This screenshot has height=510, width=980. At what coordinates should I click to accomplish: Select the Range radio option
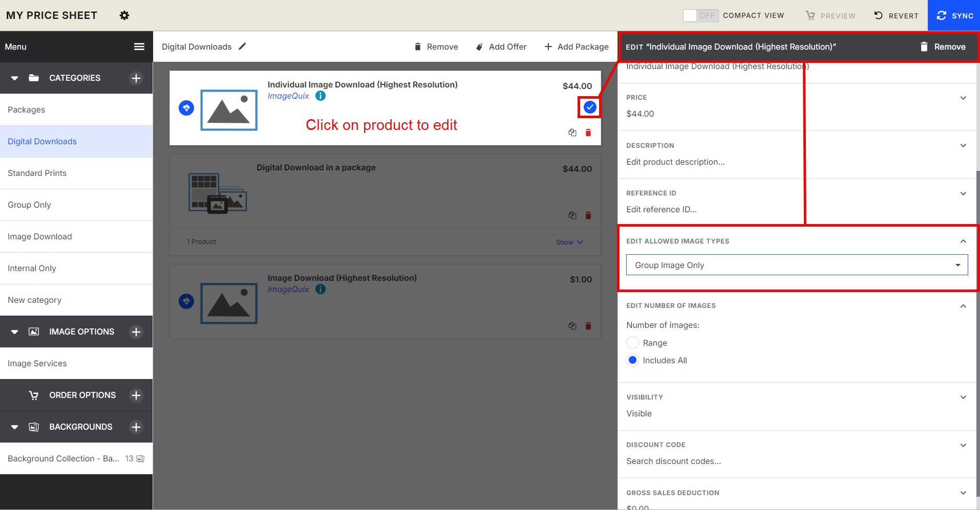633,343
